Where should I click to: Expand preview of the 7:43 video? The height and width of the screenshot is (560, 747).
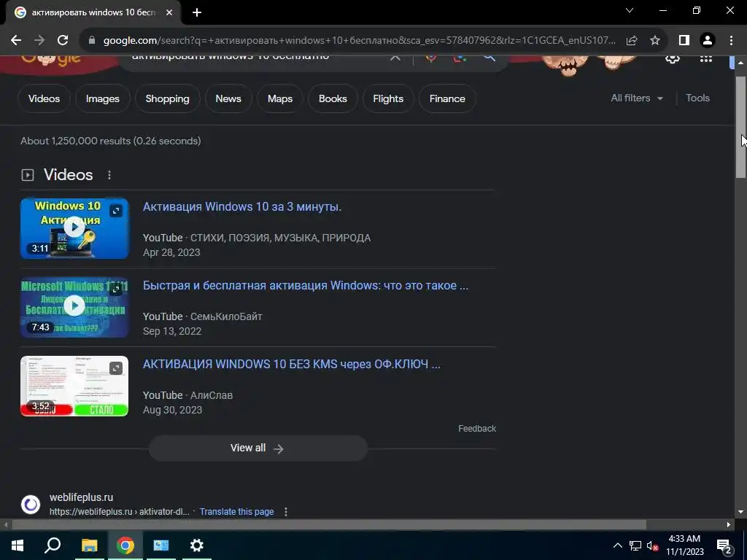[x=116, y=289]
